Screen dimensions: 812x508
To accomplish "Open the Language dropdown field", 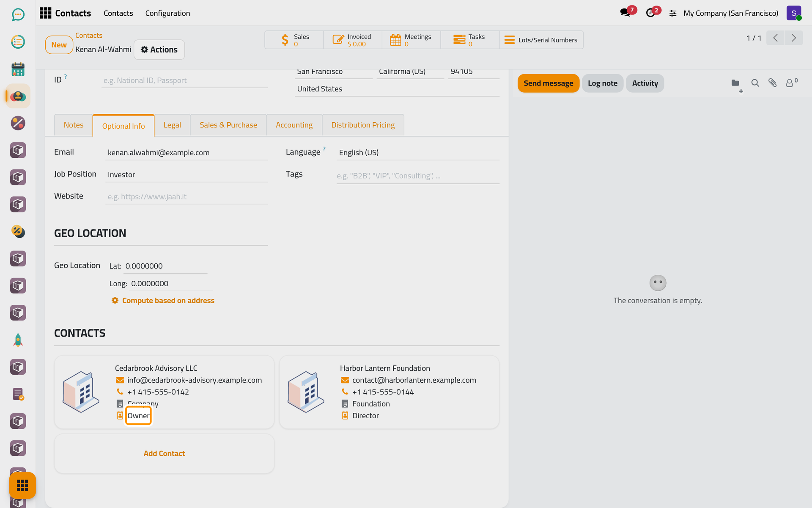I will click(x=418, y=152).
